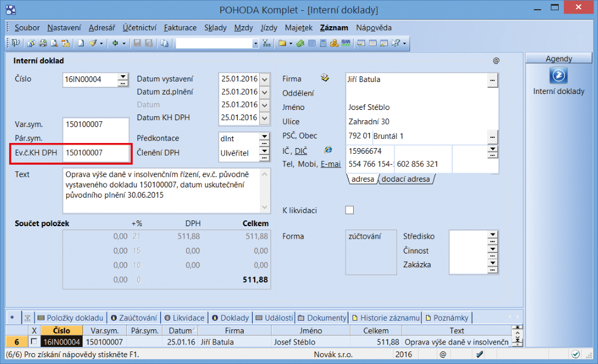Screen dimensions: 598x364
Task: Expand the Datum KH DPH date picker
Action: pyautogui.click(x=265, y=118)
